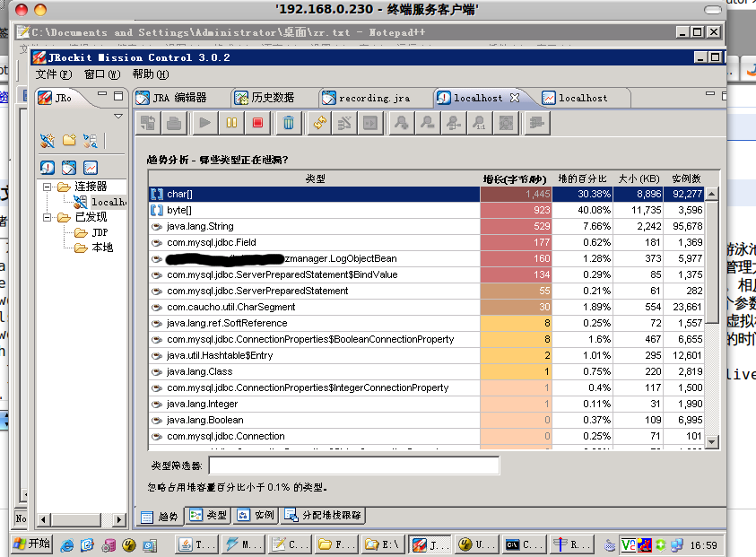756x557 pixels.
Task: Select the com.caucho.util.CharSegment row
Action: [427, 307]
